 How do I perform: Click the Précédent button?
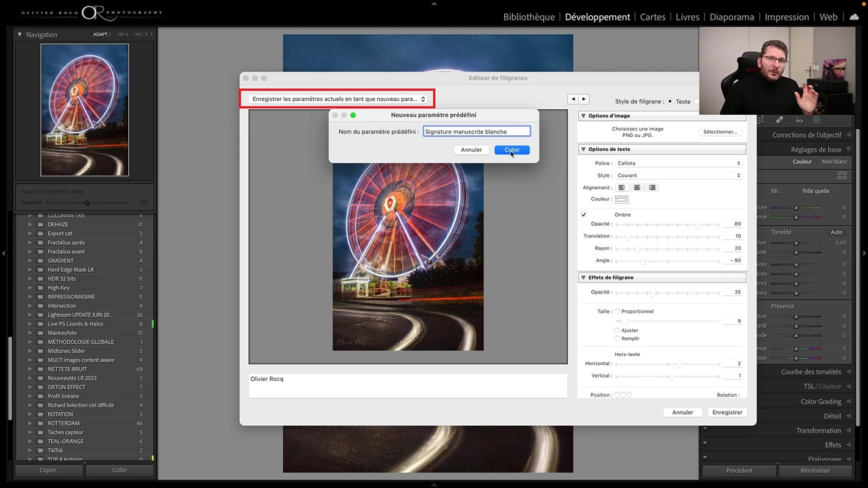(x=739, y=471)
